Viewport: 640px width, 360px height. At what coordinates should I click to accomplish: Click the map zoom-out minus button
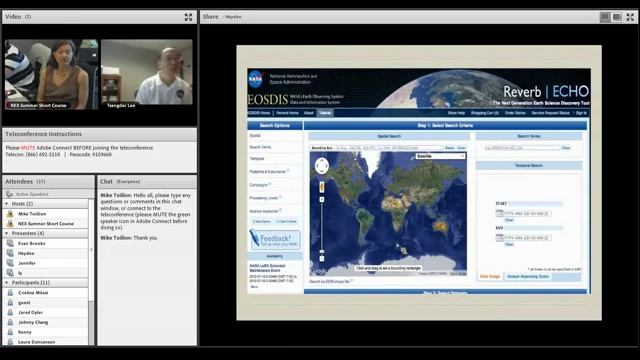click(x=322, y=258)
